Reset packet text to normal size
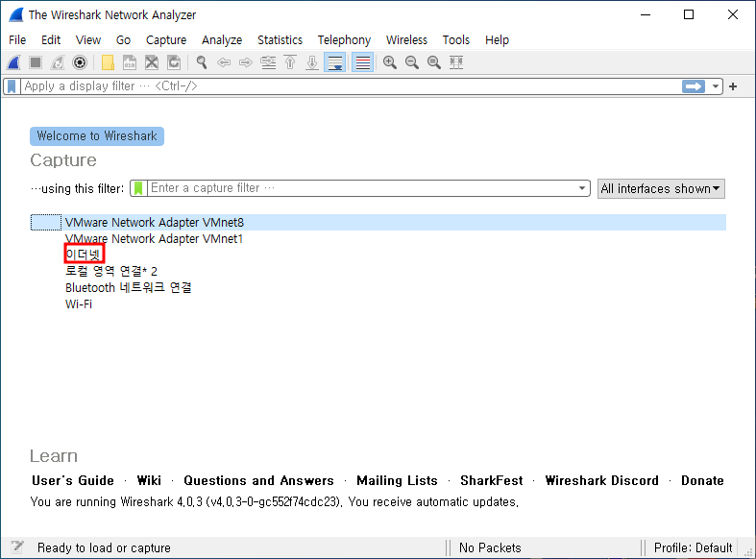The image size is (756, 559). pyautogui.click(x=434, y=62)
